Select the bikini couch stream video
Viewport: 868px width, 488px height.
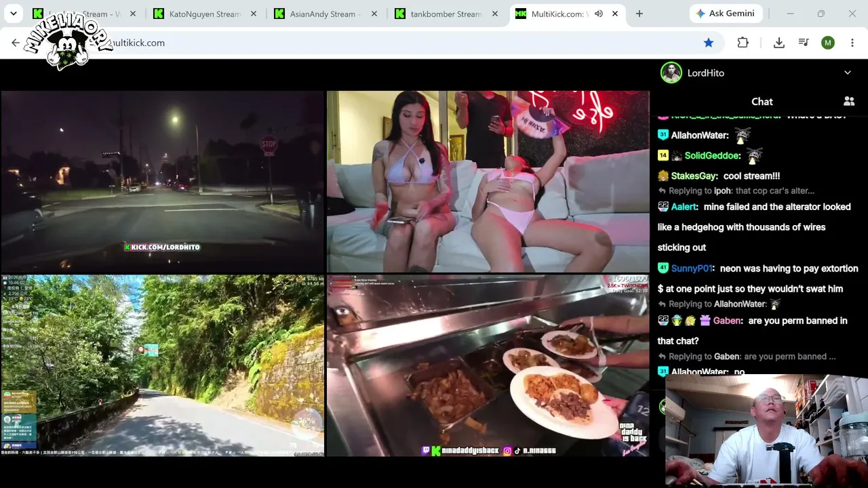488,182
